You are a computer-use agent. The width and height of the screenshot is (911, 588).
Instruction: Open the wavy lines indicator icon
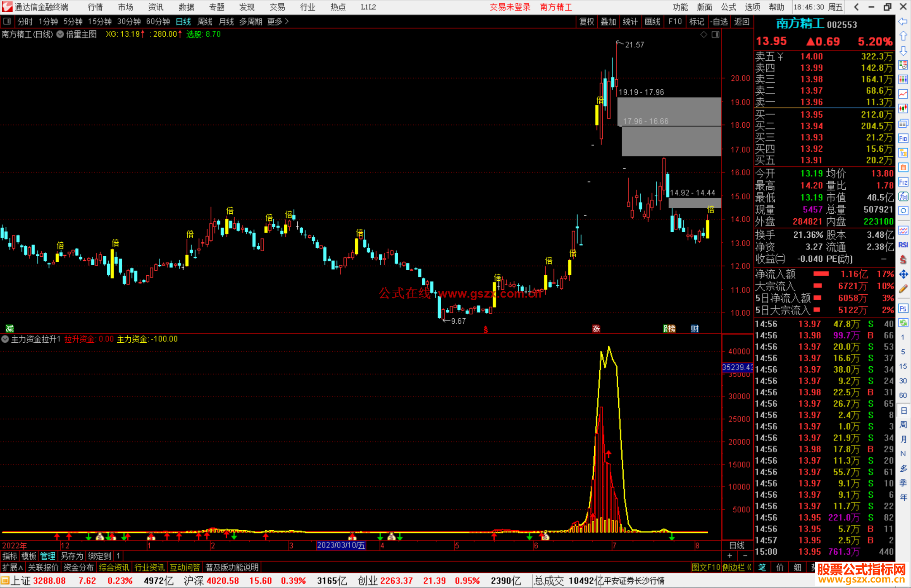click(x=903, y=230)
